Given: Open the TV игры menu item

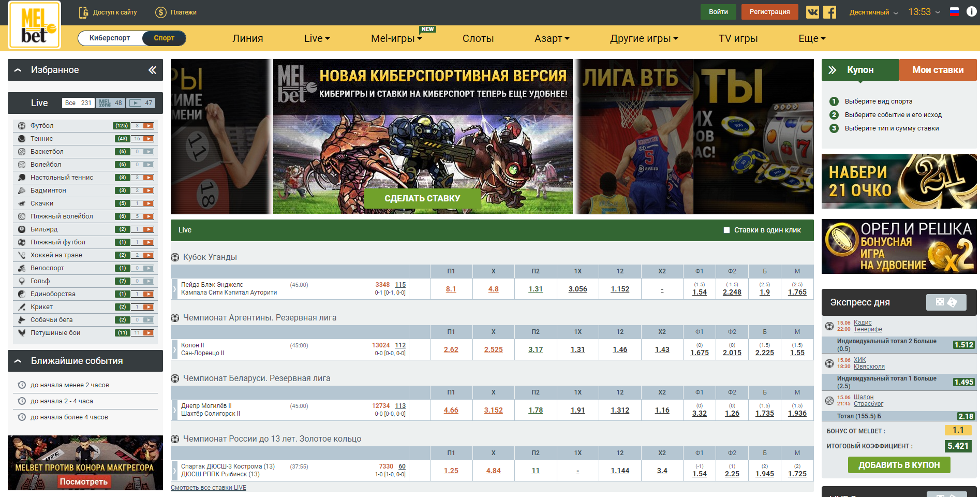Looking at the screenshot, I should [738, 38].
